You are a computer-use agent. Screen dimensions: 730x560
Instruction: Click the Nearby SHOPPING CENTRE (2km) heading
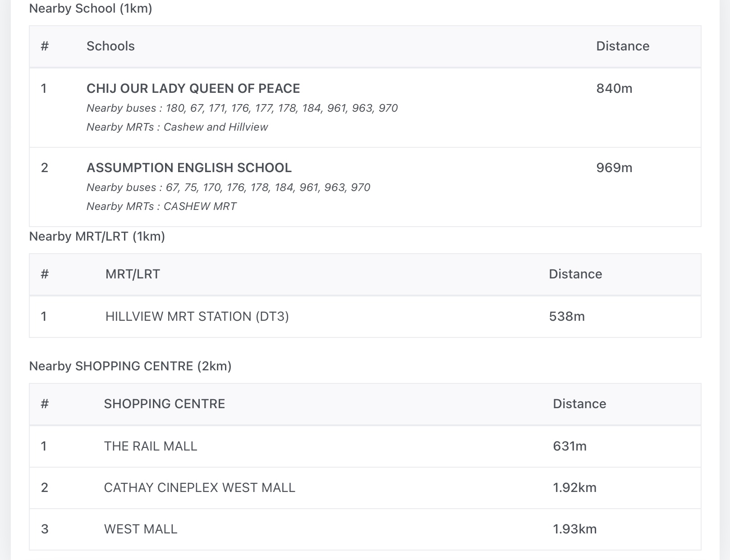(x=130, y=366)
